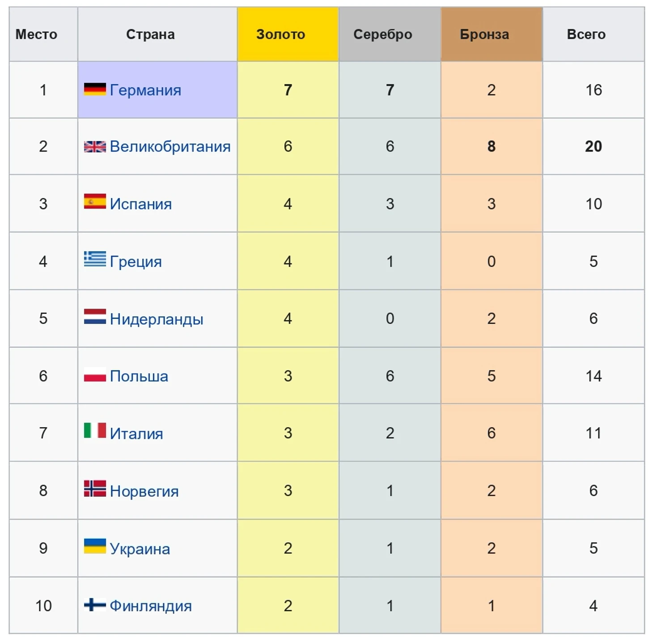Screen dimensions: 653x644
Task: Click the Germany flag icon
Action: point(95,89)
